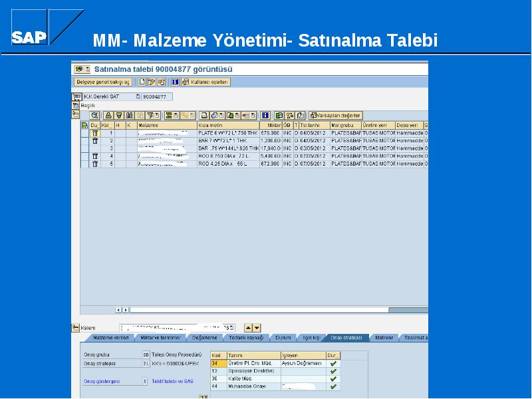Select the cell "BAR 7 W*72 L* 1 THK"
This screenshot has height=399, width=532.
click(228, 141)
